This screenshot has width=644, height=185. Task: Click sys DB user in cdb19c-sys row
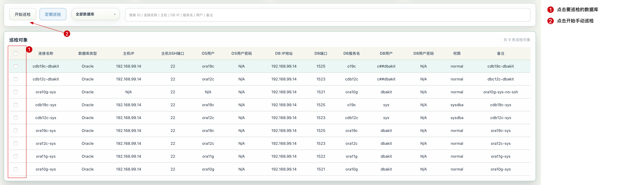386,105
